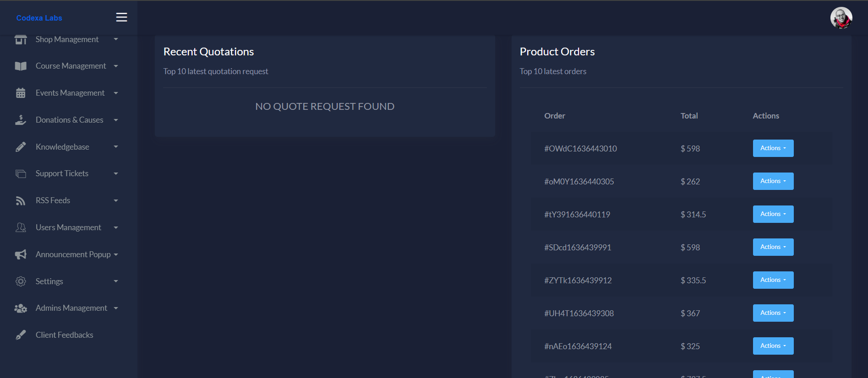Click the gear icon beside Settings
The height and width of the screenshot is (378, 868).
(x=21, y=281)
